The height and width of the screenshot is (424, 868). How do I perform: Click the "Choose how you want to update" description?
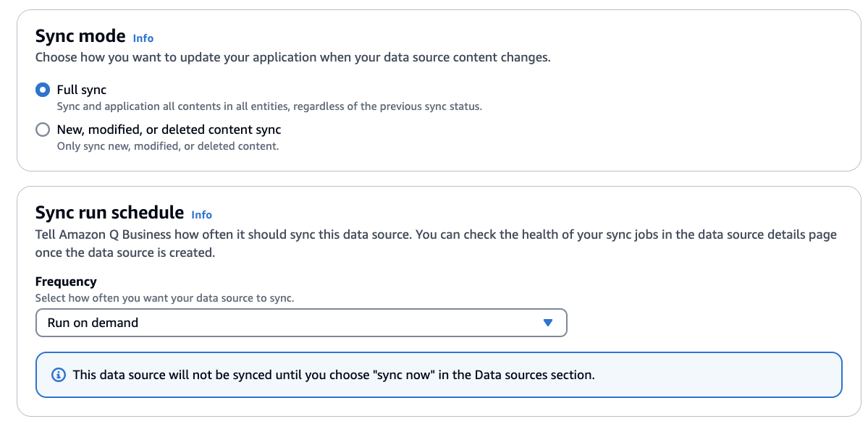pos(292,57)
